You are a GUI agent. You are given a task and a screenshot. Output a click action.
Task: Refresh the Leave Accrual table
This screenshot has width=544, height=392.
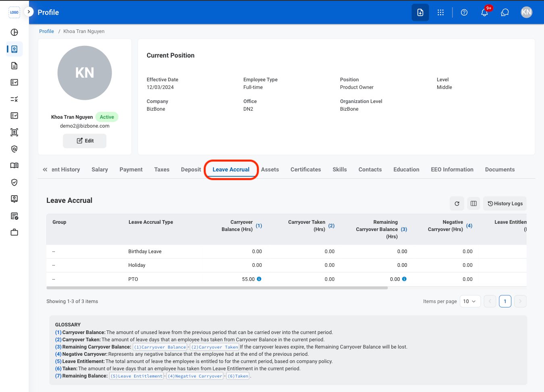pyautogui.click(x=457, y=204)
